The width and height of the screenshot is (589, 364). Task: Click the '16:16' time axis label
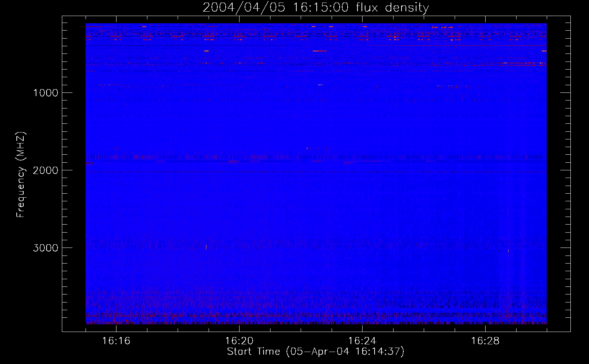116,341
